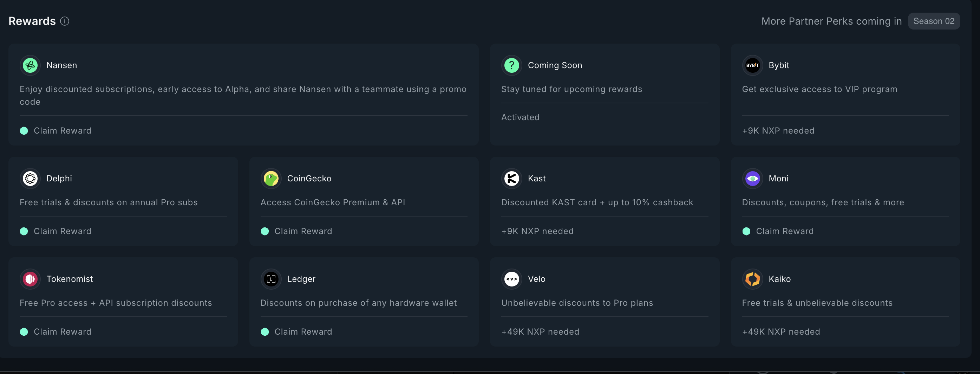Click the Kast logo icon
This screenshot has width=980, height=374.
pos(511,179)
